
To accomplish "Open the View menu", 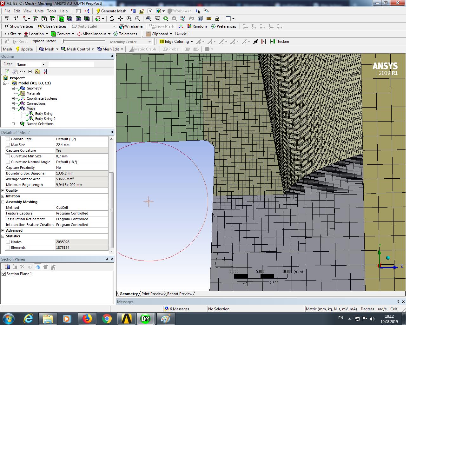I will point(28,11).
